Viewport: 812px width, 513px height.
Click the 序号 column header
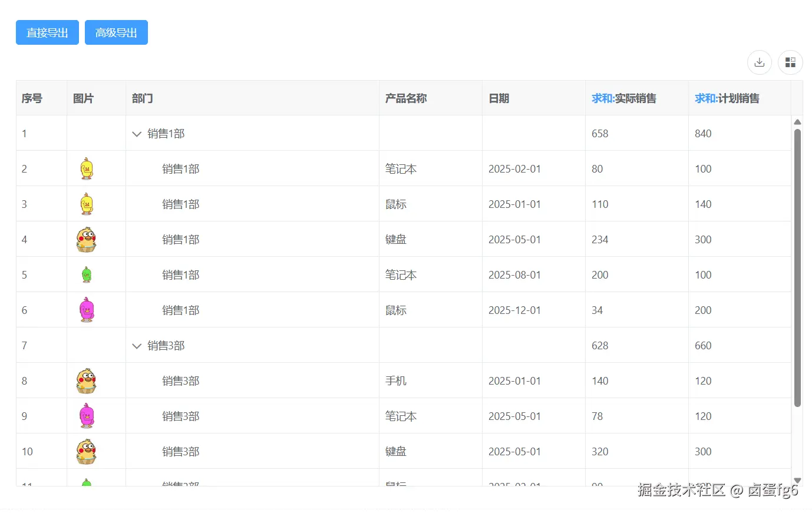(x=41, y=98)
